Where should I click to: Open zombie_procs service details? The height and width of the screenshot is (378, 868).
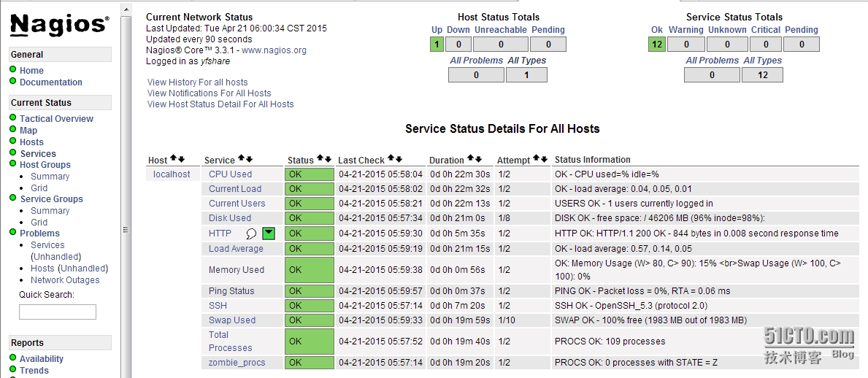pos(237,363)
